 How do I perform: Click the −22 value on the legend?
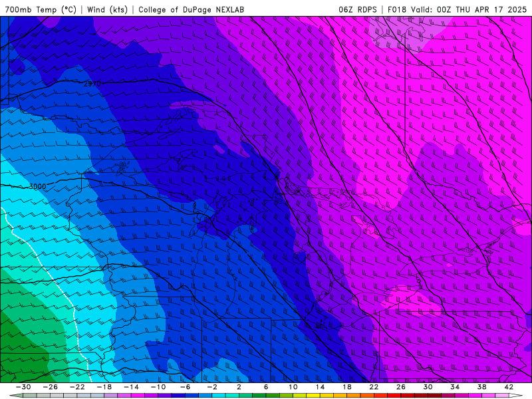point(77,387)
